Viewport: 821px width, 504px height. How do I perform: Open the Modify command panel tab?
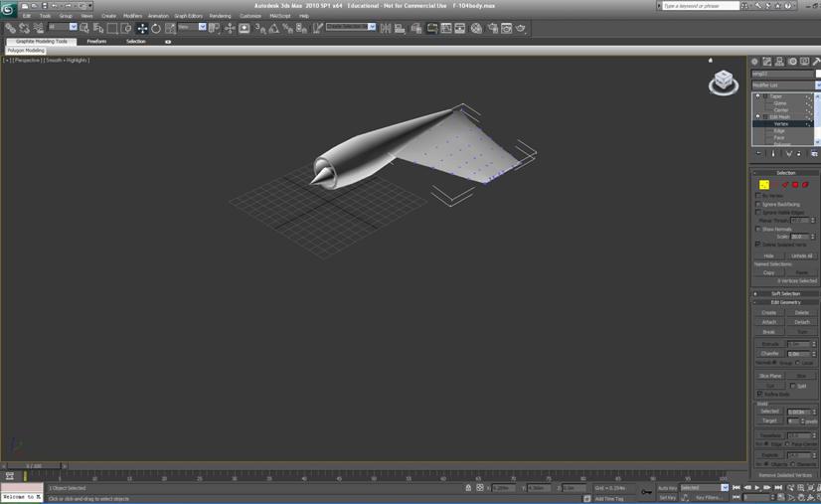pyautogui.click(x=767, y=62)
